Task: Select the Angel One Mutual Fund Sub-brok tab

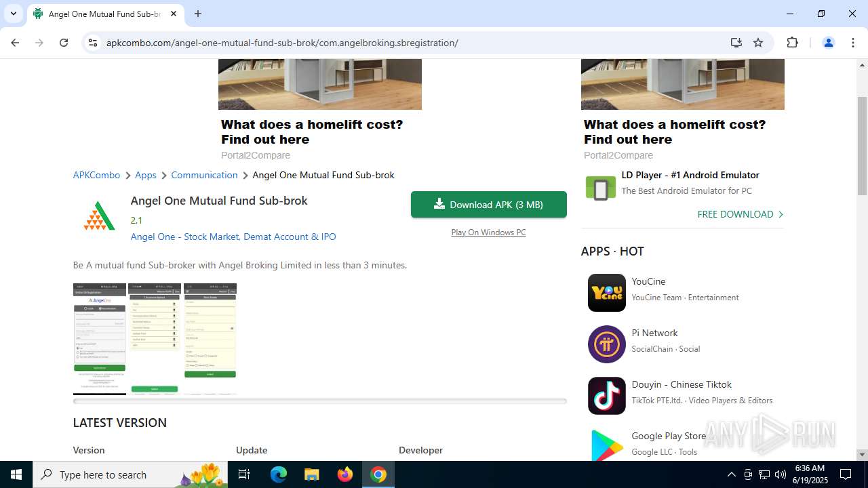Action: coord(105,14)
